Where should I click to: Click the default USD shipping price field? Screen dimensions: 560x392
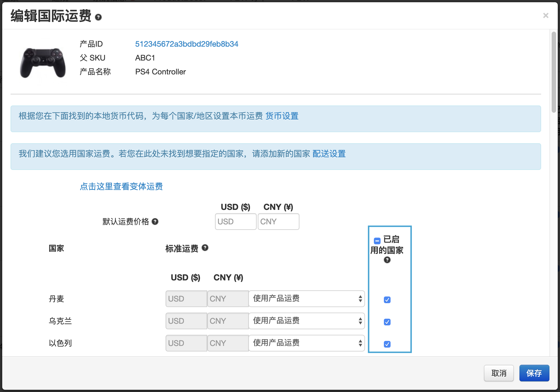coord(235,221)
